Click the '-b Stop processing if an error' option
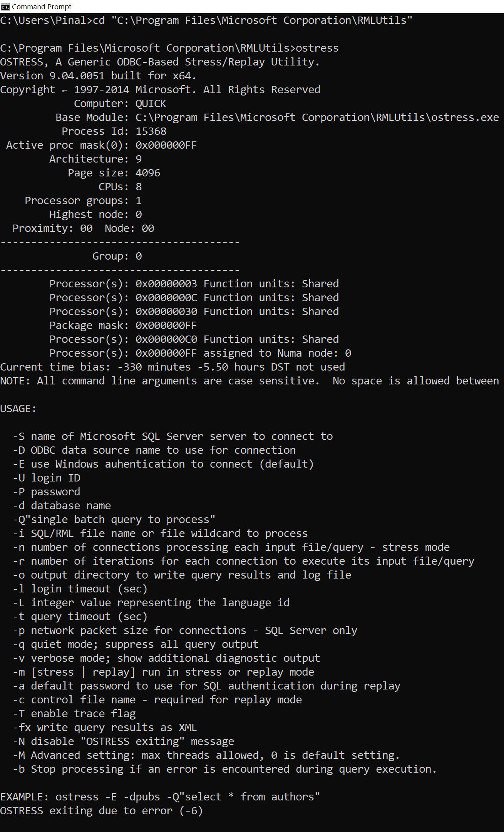This screenshot has width=504, height=832. (225, 769)
